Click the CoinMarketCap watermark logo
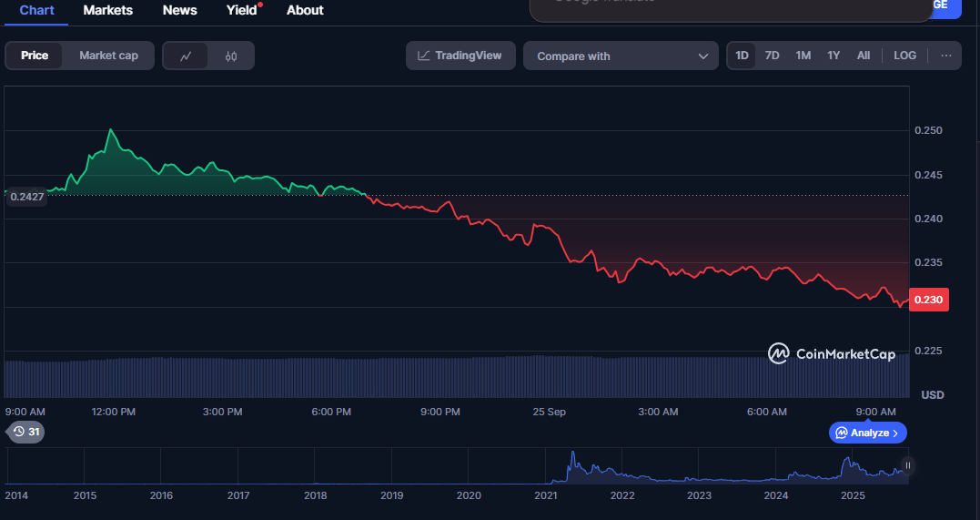The image size is (980, 520). pos(832,354)
